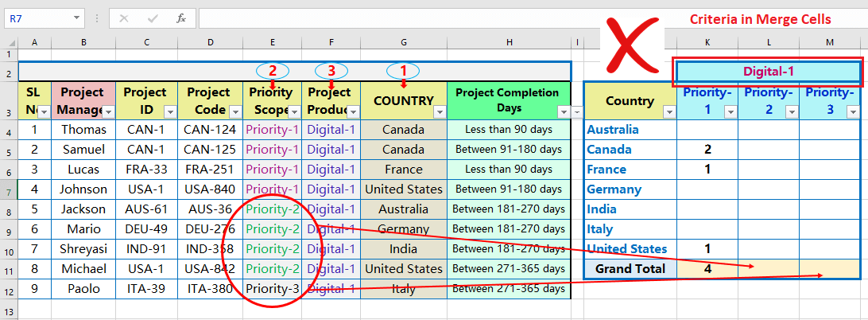This screenshot has height=320, width=868.
Task: Open the Insert Function fx dialog
Action: (181, 18)
